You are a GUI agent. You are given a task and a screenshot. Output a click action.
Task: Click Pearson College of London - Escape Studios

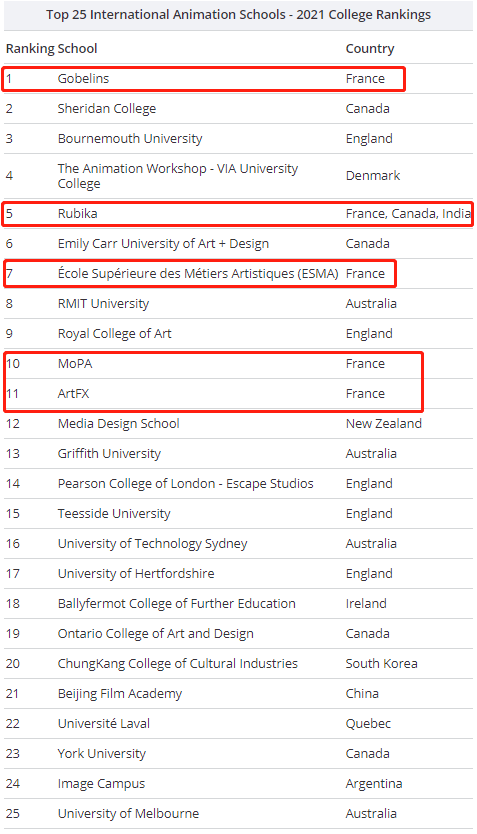coord(186,483)
